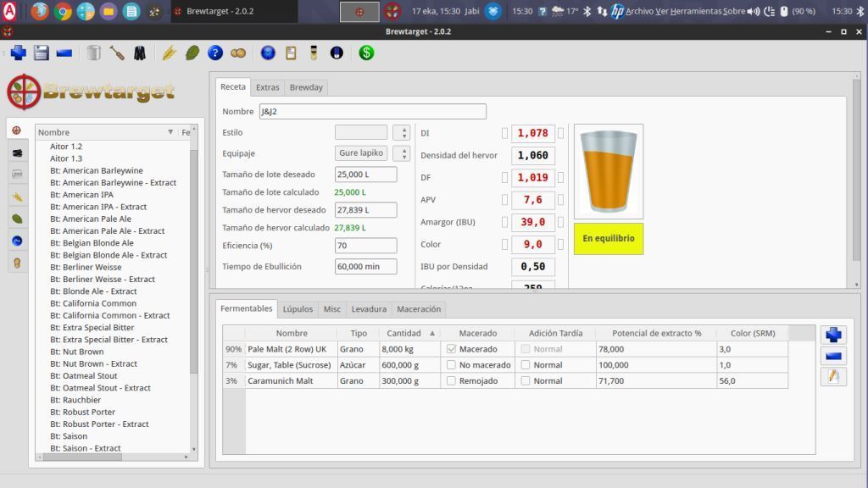Open the hops leaf icon in toolbar

point(192,53)
